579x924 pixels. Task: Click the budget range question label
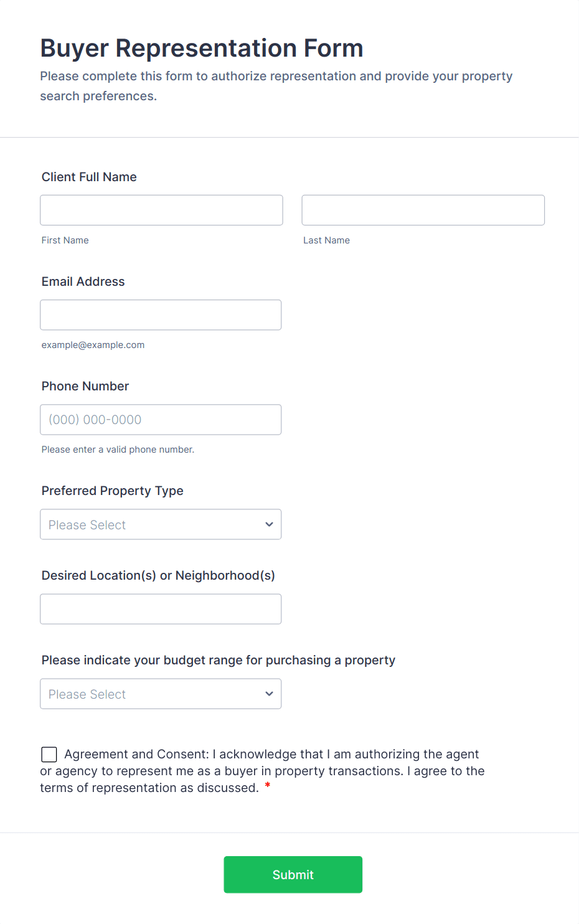219,660
